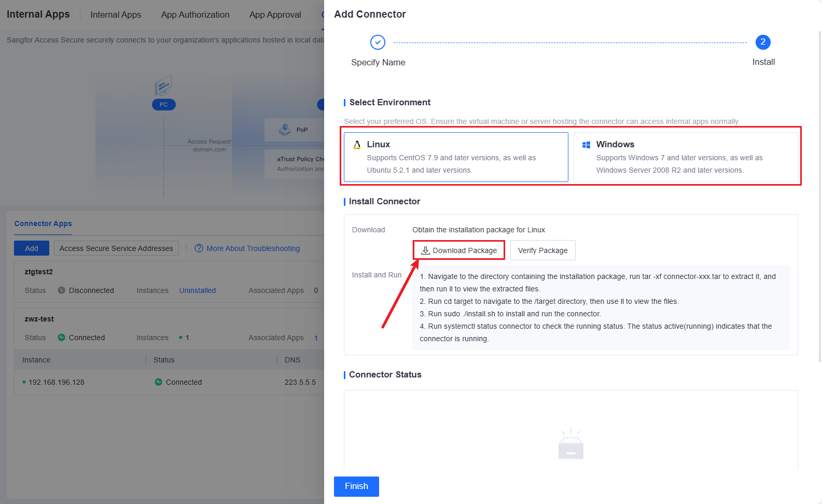Click the Add connector button

[x=32, y=248]
